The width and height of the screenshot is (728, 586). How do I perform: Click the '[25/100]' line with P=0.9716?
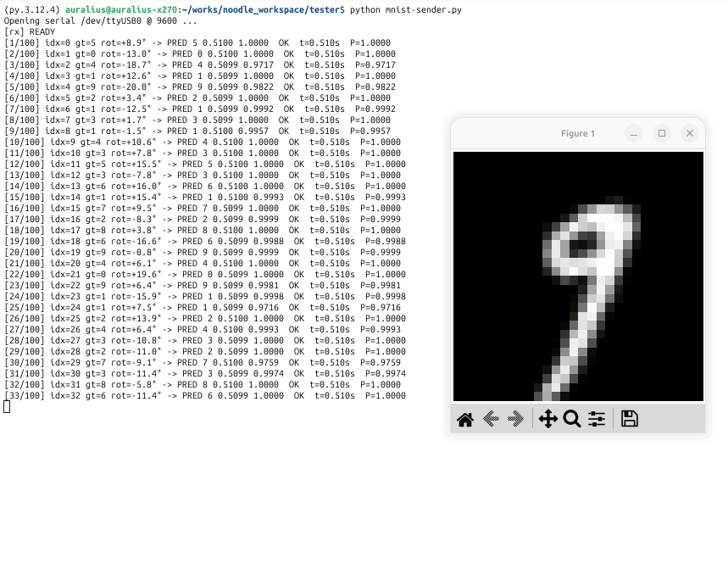click(x=203, y=307)
